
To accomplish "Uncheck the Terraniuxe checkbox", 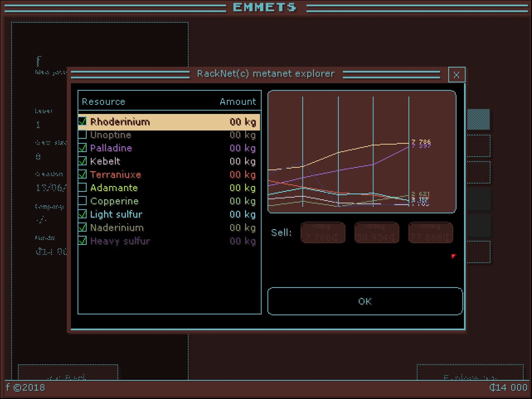I will 83,175.
